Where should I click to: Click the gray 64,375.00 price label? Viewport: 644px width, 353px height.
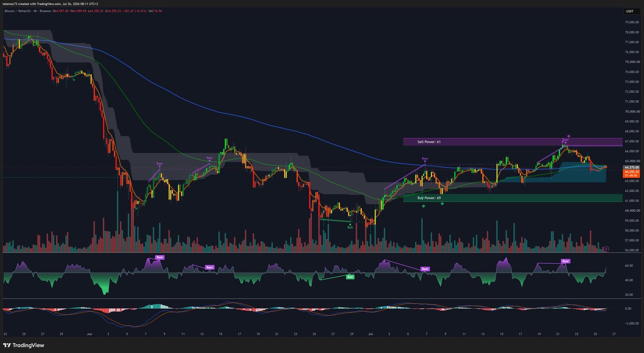[632, 167]
